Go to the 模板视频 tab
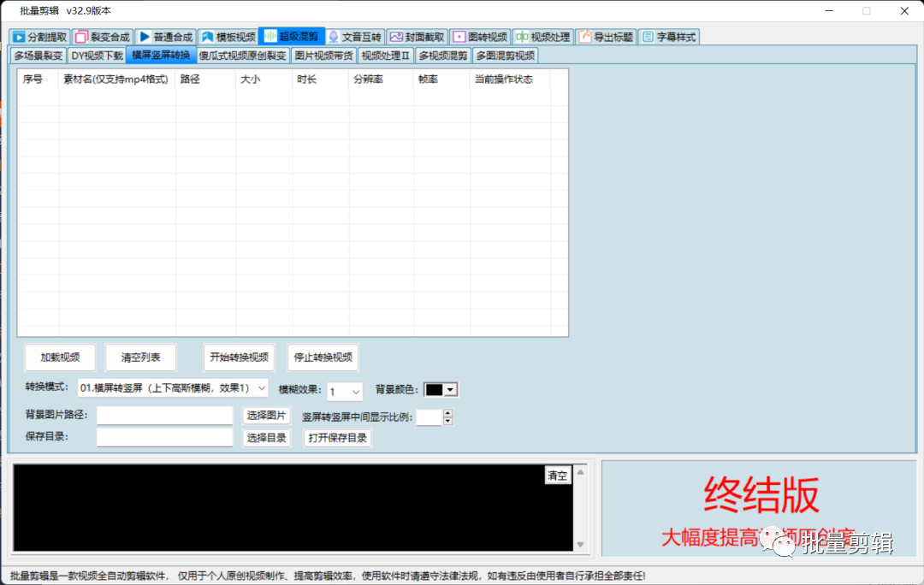 pos(228,37)
